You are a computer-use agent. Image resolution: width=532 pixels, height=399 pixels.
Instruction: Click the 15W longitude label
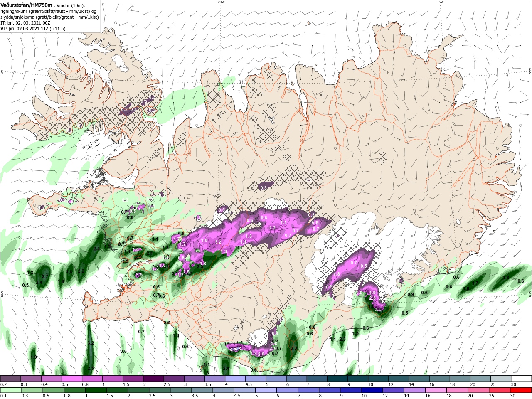(x=440, y=2)
